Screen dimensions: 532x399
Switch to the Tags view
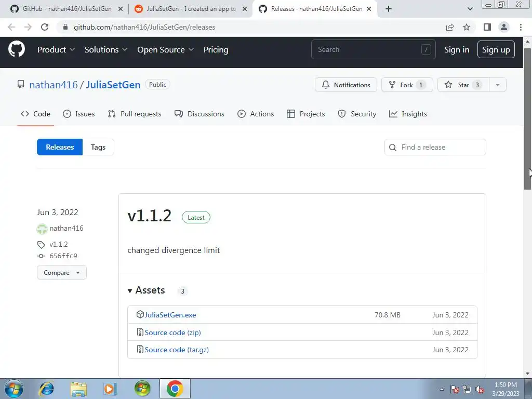[98, 147]
